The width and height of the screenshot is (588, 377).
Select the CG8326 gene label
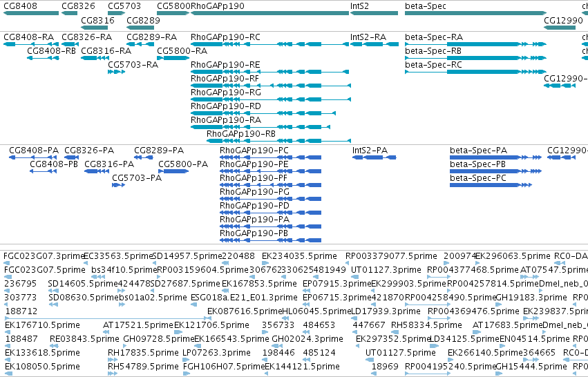78,6
